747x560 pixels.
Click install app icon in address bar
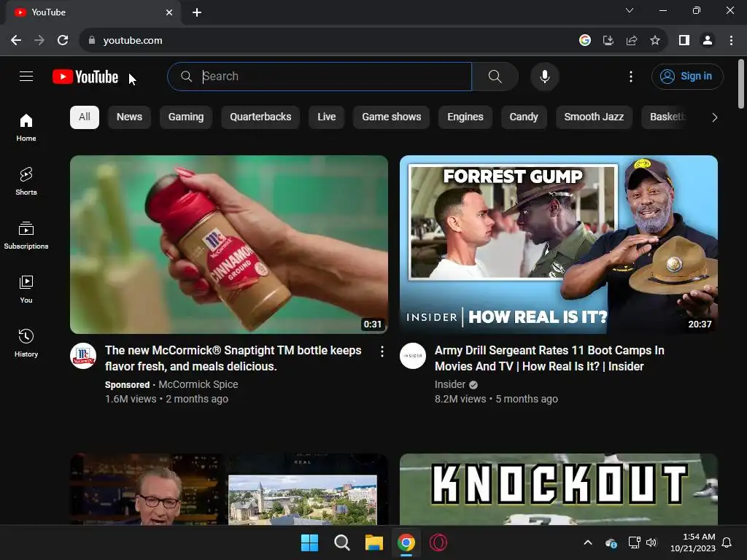(608, 40)
